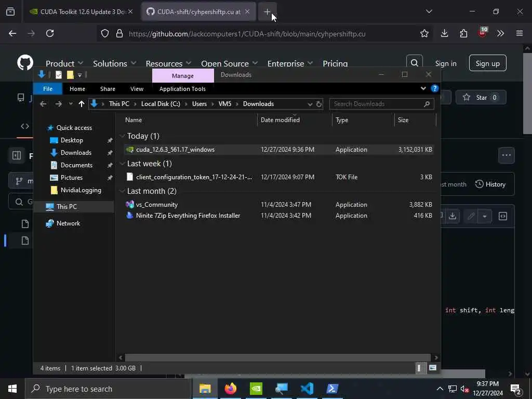
Task: Click the GitHub Sign up button
Action: point(487,63)
